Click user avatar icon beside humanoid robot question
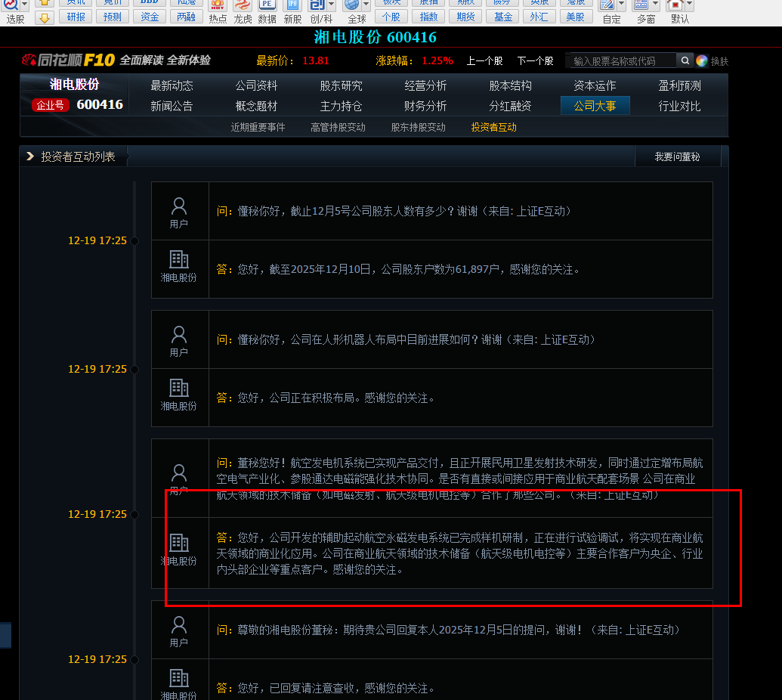Image resolution: width=782 pixels, height=700 pixels. (x=178, y=334)
